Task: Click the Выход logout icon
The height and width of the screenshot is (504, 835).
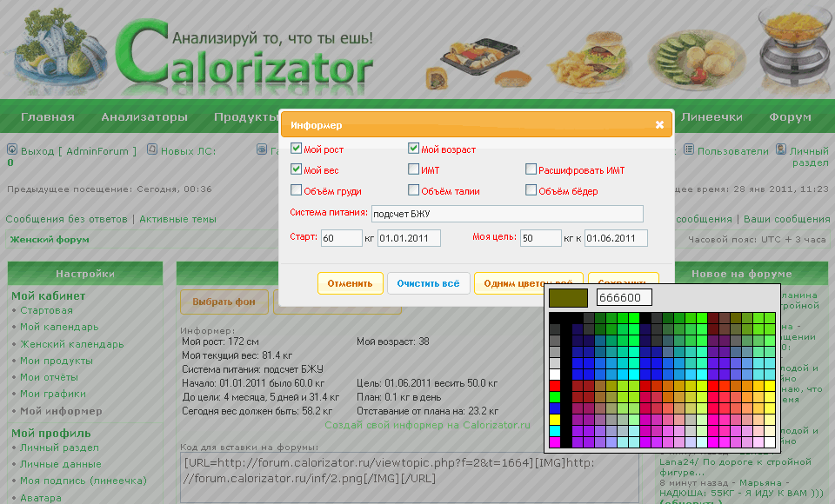Action: point(12,150)
